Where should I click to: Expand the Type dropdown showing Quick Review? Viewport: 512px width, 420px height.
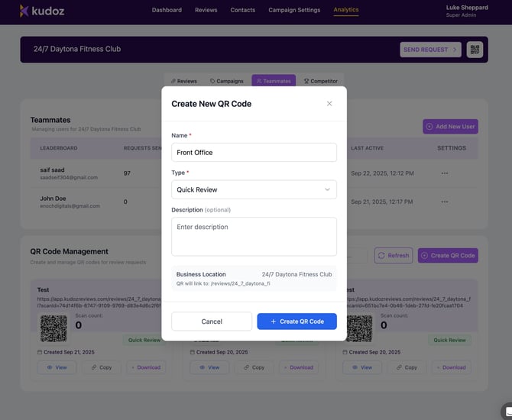pos(254,189)
